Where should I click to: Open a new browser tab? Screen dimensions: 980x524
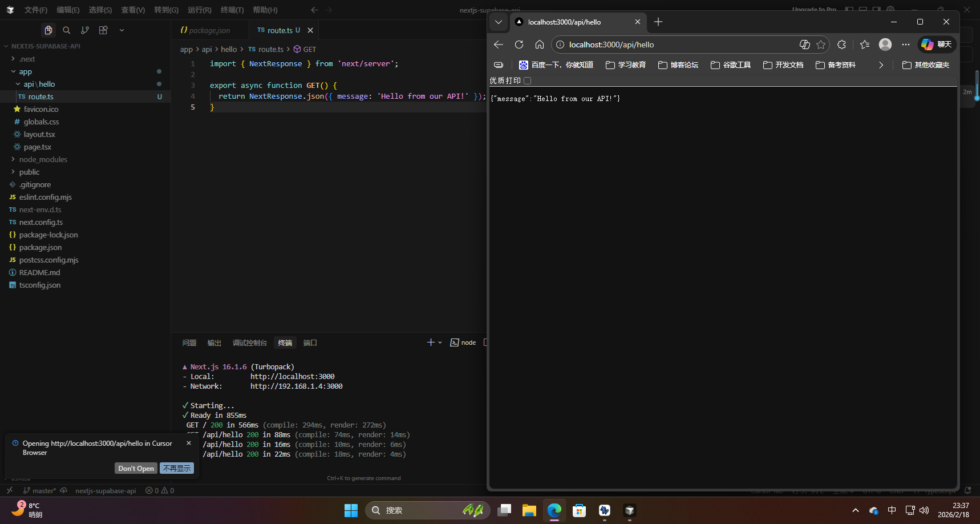tap(658, 22)
